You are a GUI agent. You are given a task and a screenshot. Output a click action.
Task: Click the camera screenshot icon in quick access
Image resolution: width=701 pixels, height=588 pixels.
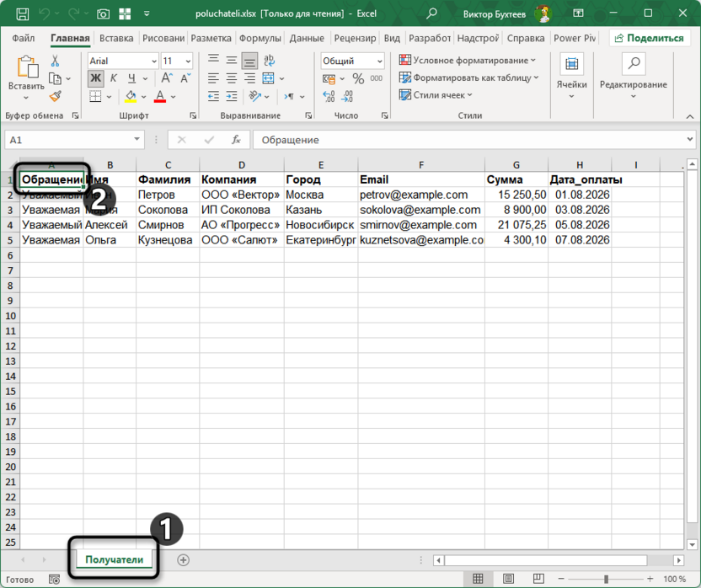click(x=104, y=13)
